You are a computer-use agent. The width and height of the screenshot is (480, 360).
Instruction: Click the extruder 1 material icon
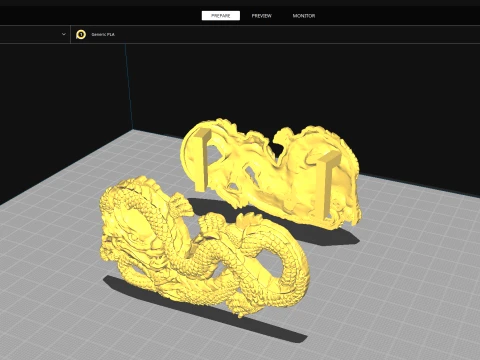pos(81,34)
